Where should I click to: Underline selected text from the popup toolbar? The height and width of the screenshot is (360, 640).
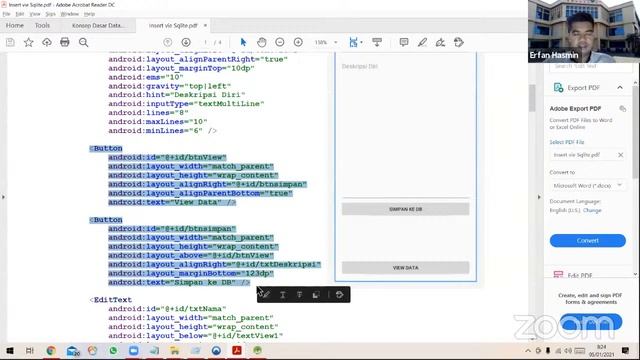pos(282,294)
